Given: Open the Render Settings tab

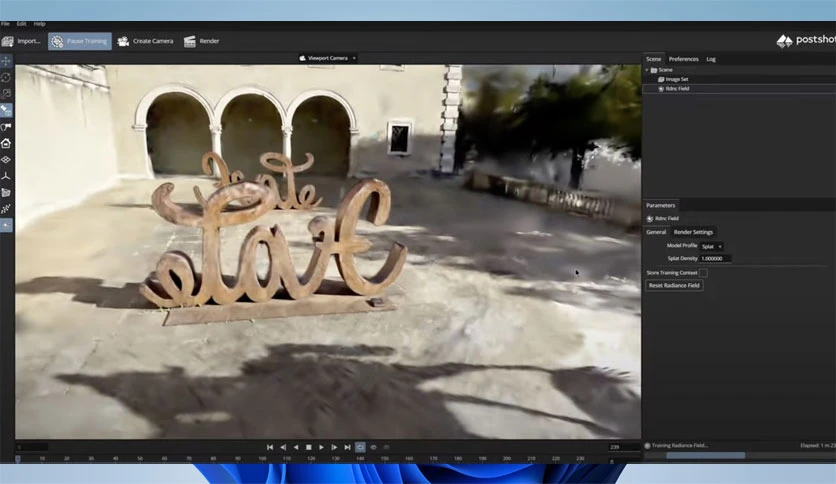Looking at the screenshot, I should pos(693,232).
